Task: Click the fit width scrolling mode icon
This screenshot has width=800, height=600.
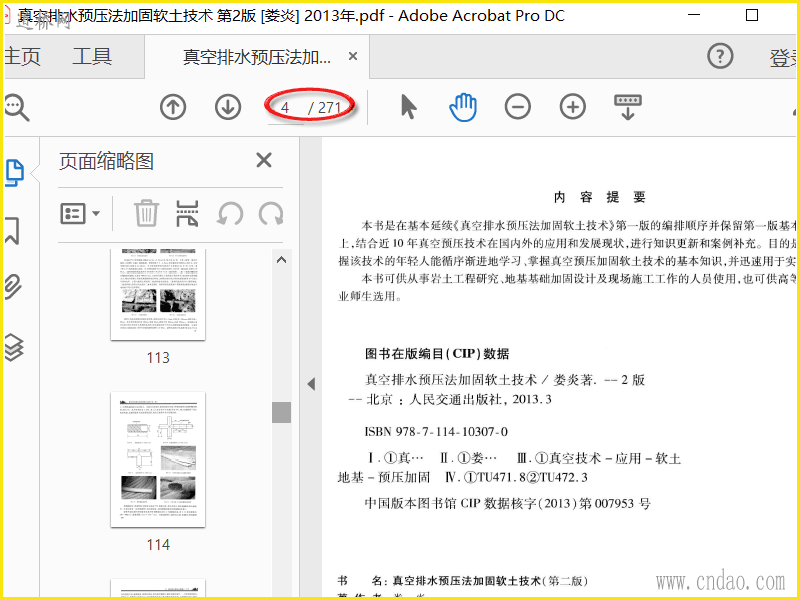Action: [x=628, y=107]
